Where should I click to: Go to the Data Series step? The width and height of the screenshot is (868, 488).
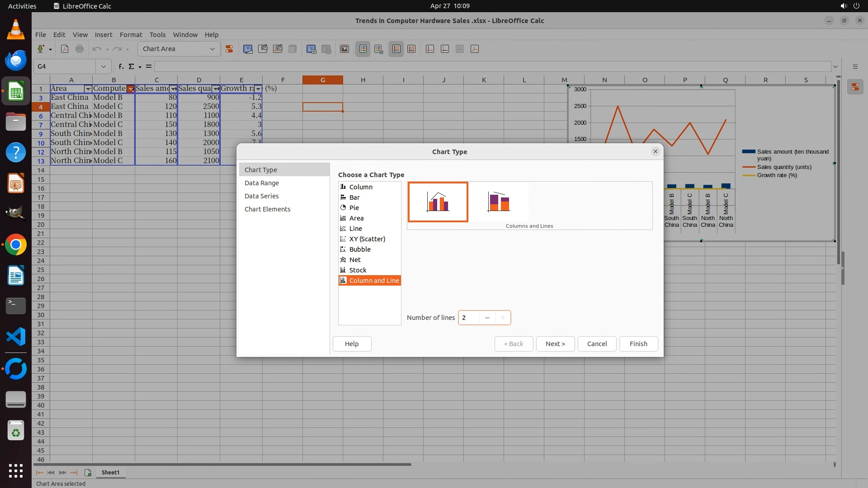point(261,196)
